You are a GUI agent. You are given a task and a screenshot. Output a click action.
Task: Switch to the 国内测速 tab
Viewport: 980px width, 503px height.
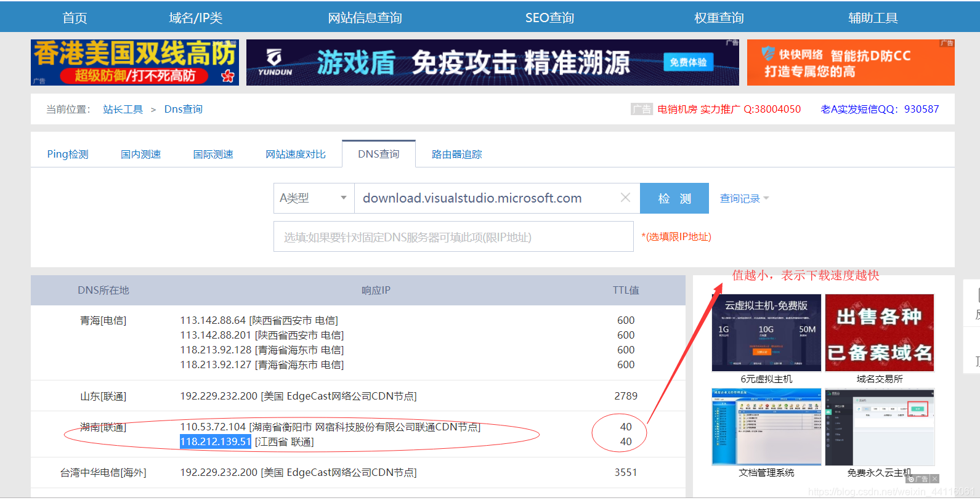point(140,154)
